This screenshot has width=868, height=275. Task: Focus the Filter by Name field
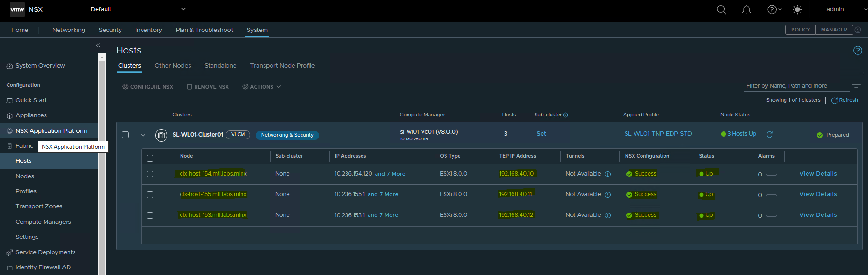[797, 86]
